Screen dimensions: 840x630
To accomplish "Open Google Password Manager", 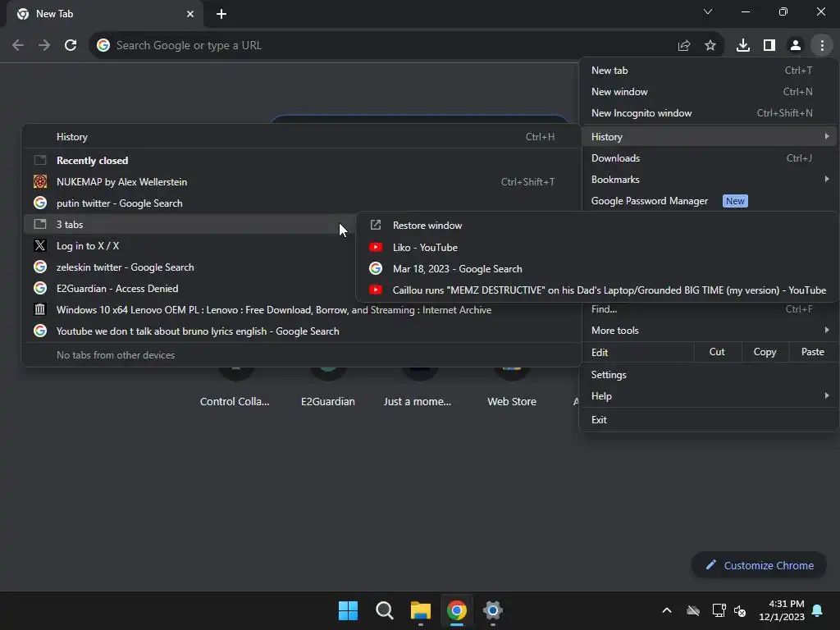I will point(710,201).
